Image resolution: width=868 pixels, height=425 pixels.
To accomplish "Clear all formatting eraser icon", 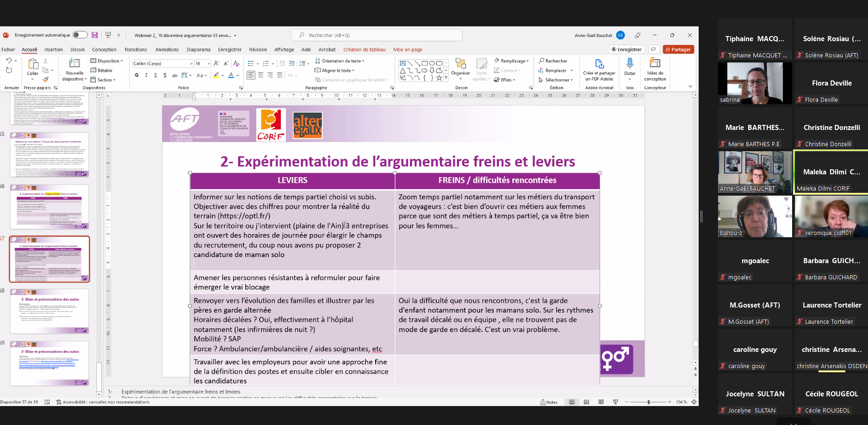I will (x=236, y=63).
